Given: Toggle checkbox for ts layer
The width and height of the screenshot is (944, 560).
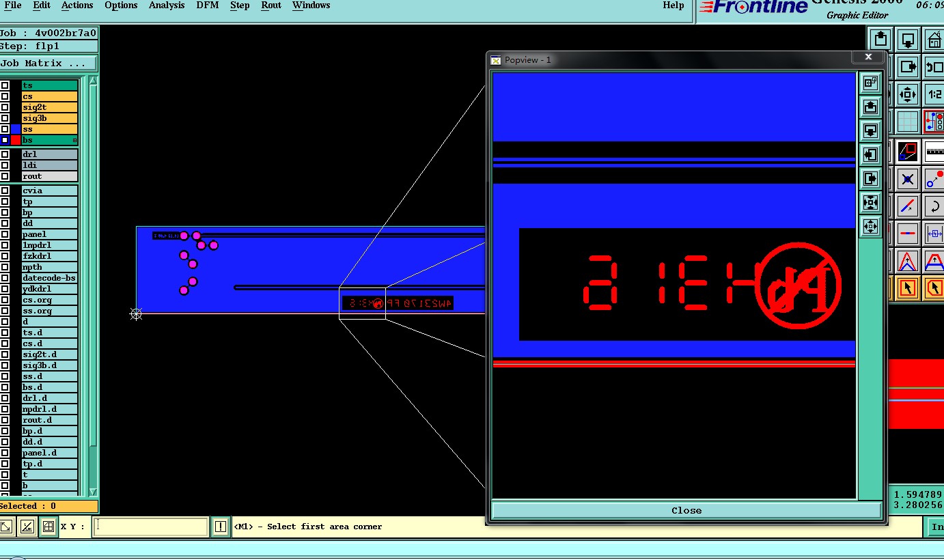Looking at the screenshot, I should [5, 85].
